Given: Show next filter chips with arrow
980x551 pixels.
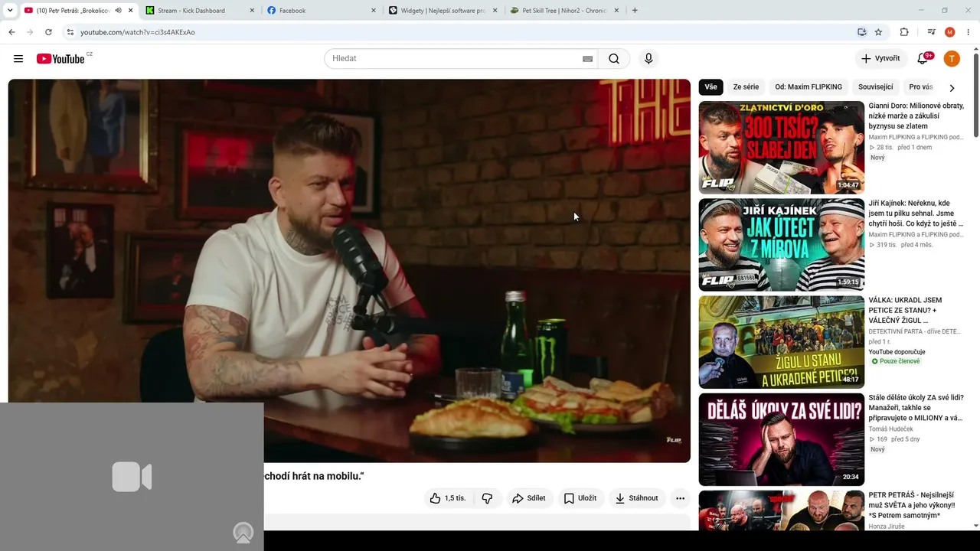Looking at the screenshot, I should point(952,88).
